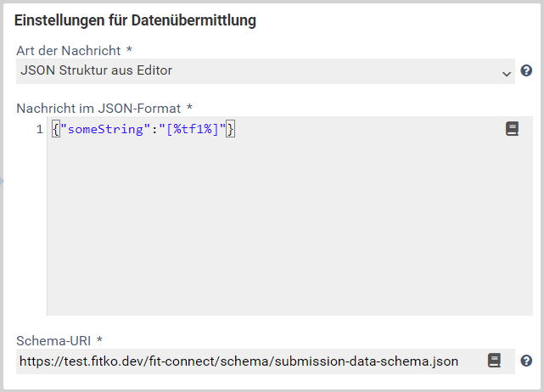This screenshot has width=544, height=392.
Task: Place cursor in the [%tf1%] placeholder value
Action: [192, 130]
